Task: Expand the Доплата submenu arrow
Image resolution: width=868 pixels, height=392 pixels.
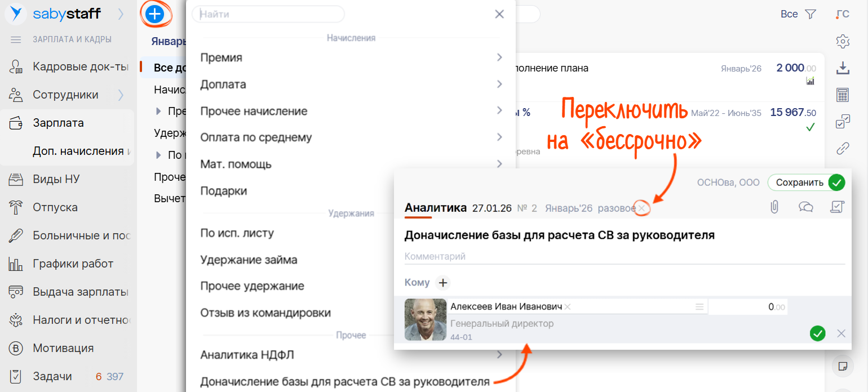Action: click(499, 84)
